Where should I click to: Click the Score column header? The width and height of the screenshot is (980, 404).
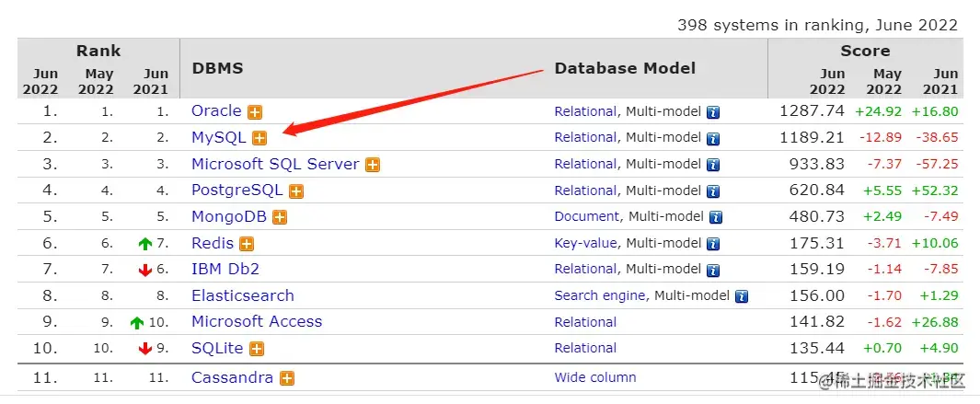coord(865,51)
